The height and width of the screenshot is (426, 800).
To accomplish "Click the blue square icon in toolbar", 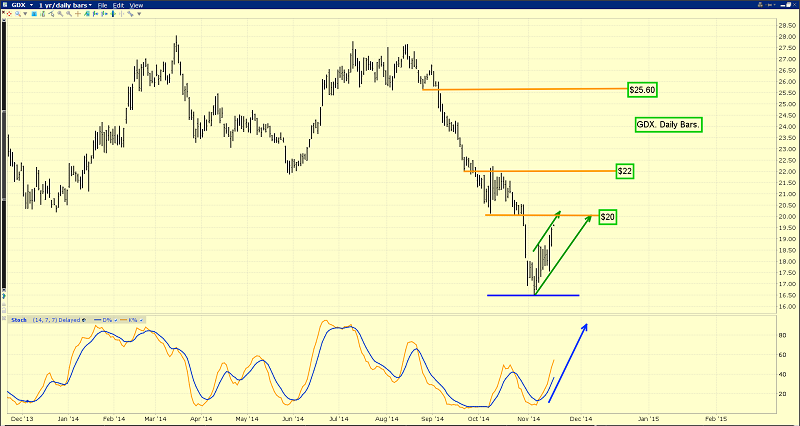I will tap(36, 15).
